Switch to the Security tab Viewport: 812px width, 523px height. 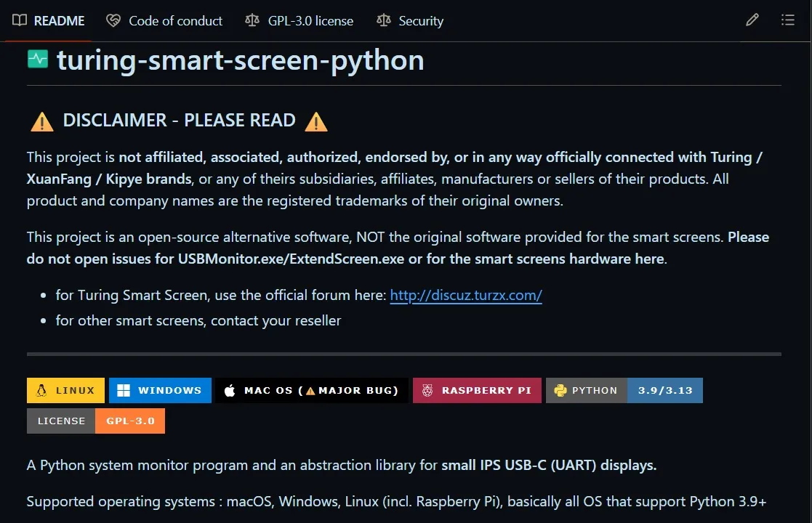410,20
